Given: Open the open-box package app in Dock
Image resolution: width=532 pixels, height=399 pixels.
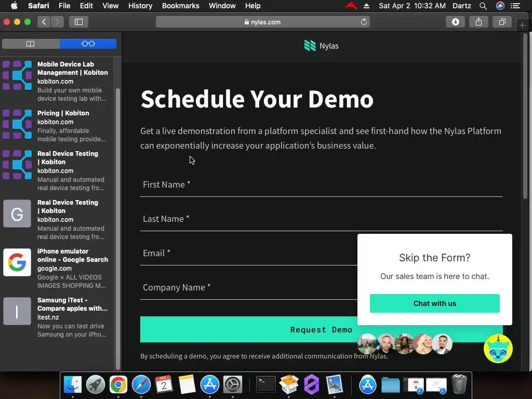Looking at the screenshot, I should pos(289,385).
